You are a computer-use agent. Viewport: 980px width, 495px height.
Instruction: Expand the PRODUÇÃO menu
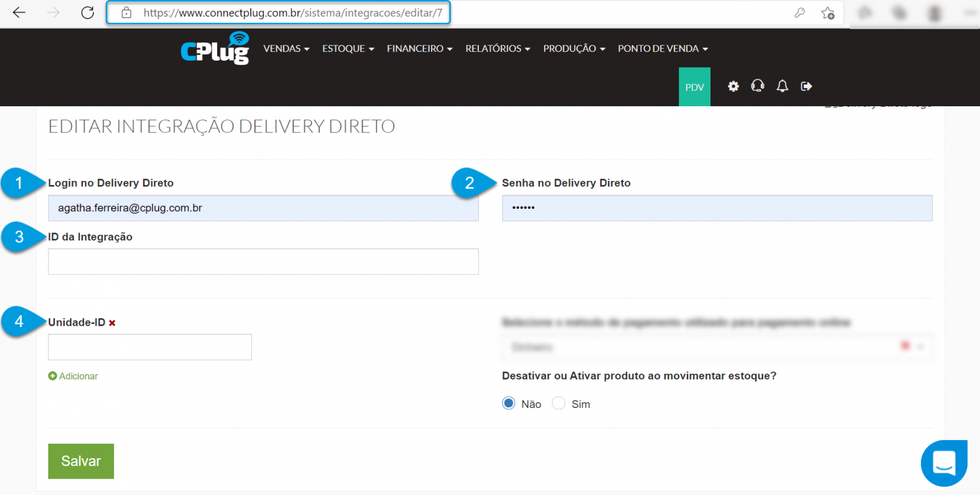(x=575, y=48)
